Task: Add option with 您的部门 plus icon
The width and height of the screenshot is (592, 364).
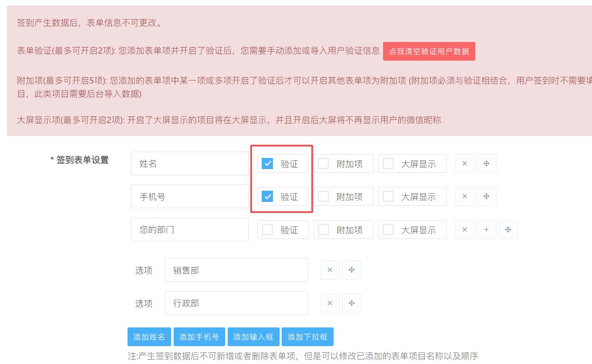Action: coord(486,230)
